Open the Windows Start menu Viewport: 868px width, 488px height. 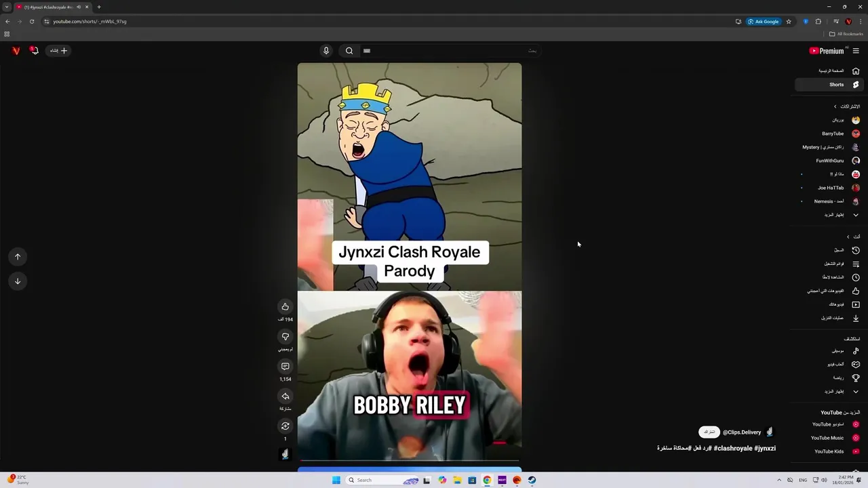coord(336,480)
